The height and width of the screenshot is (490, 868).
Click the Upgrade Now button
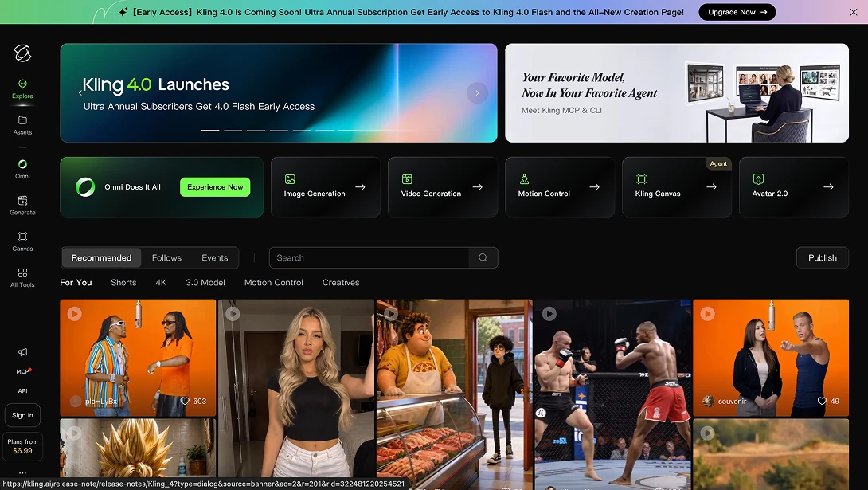click(x=737, y=12)
